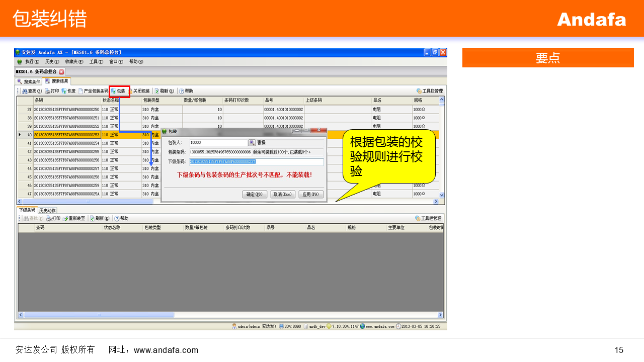This screenshot has width=644, height=362.
Task: Click 关闭包装 (Close Package) toolbar icon
Action: [x=139, y=91]
